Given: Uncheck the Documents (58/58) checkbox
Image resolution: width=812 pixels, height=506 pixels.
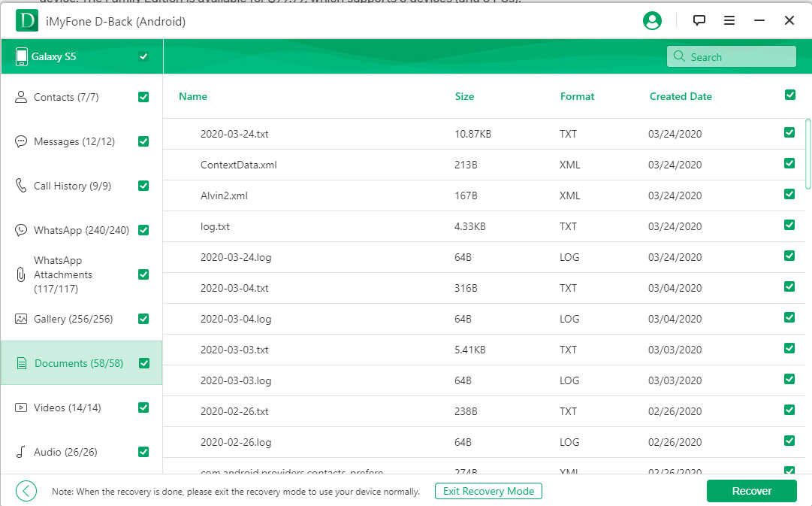Looking at the screenshot, I should click(144, 363).
